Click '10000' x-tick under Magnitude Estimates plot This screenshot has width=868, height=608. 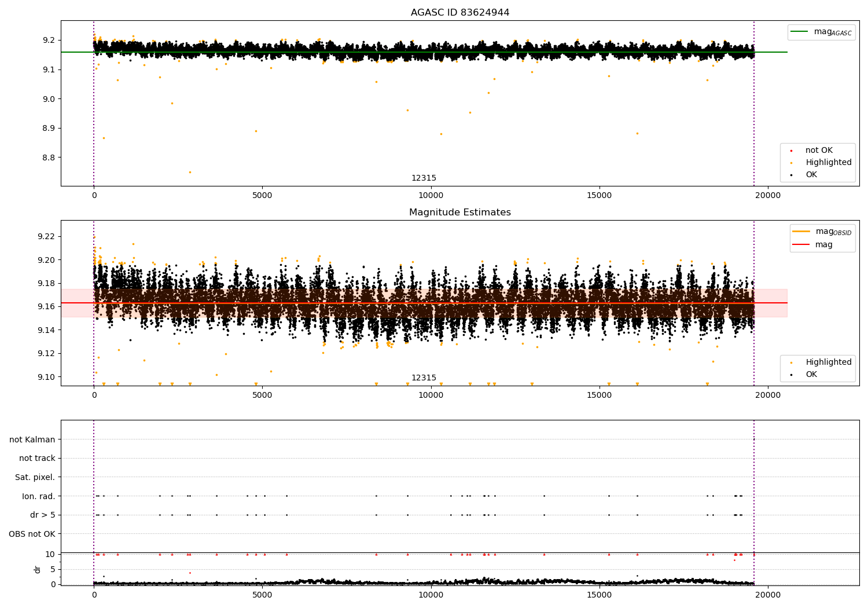(431, 395)
